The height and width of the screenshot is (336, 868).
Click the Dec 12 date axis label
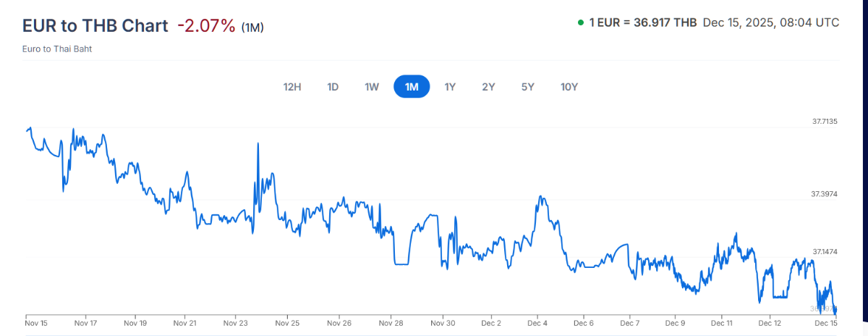coord(770,323)
